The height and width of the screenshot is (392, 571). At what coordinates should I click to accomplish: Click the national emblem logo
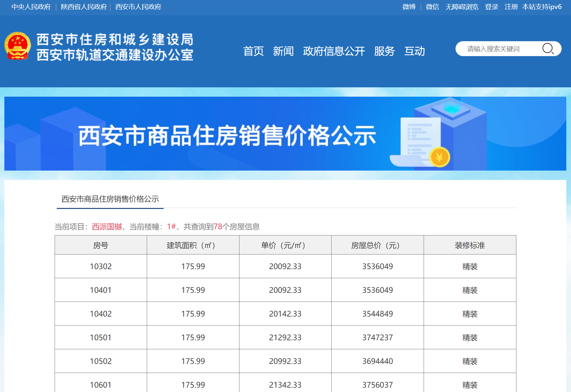(x=17, y=46)
